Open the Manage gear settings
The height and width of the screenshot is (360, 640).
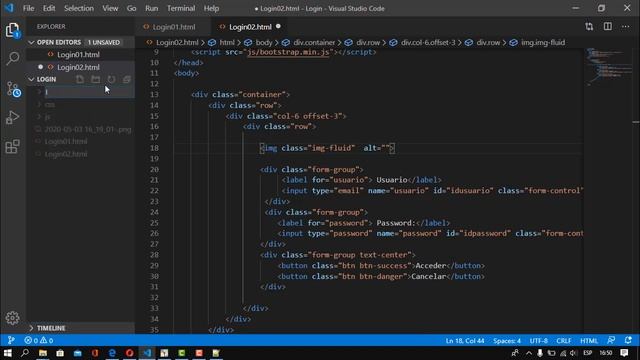[13, 318]
